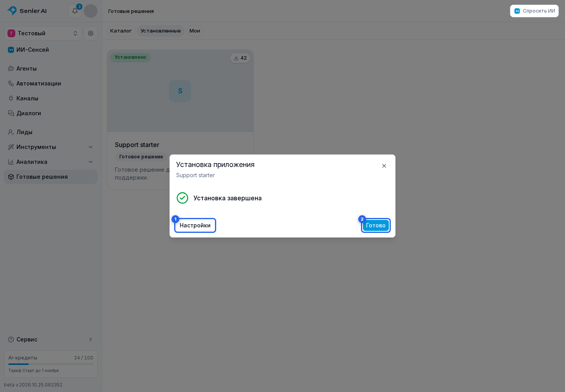Click the Настройки button in dialog

click(195, 225)
